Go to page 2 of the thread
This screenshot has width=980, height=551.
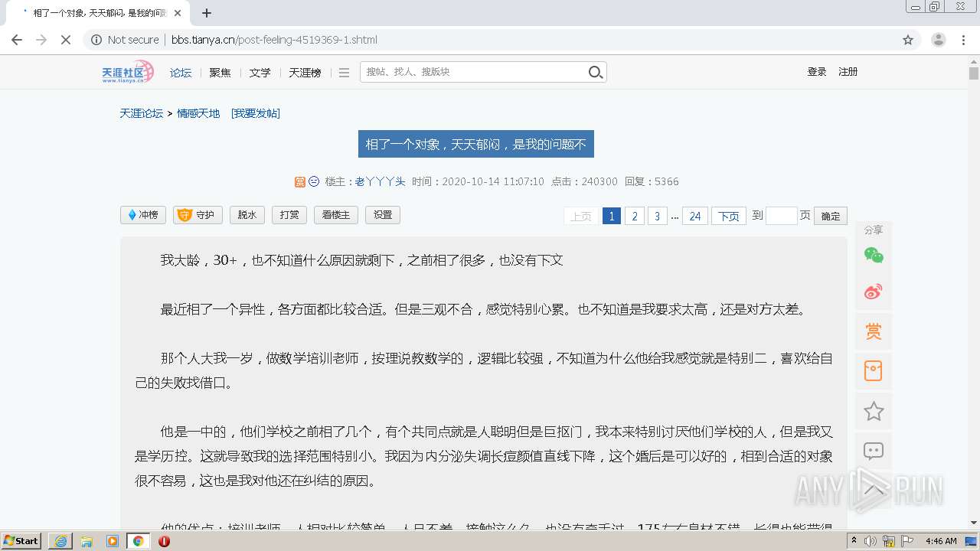634,217
